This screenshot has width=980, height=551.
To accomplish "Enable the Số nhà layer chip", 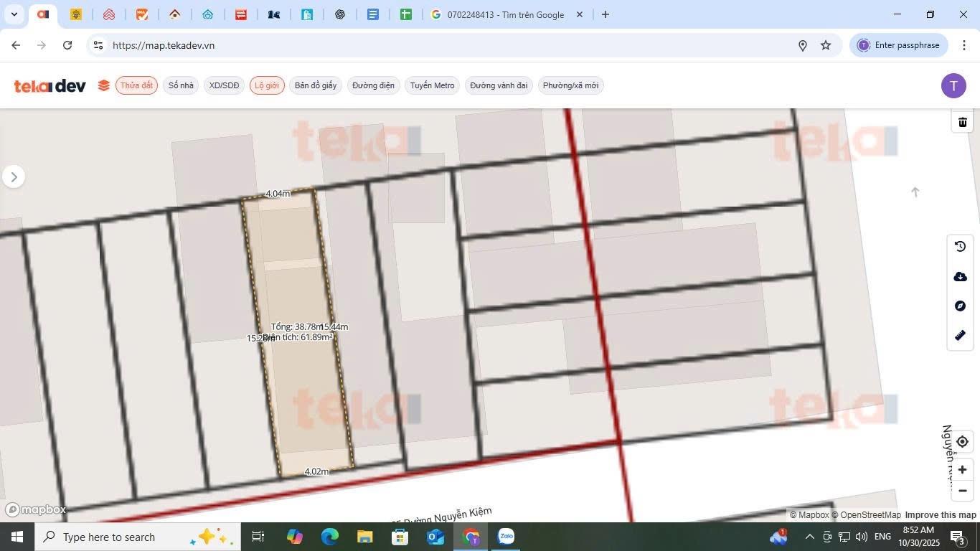I will 181,85.
